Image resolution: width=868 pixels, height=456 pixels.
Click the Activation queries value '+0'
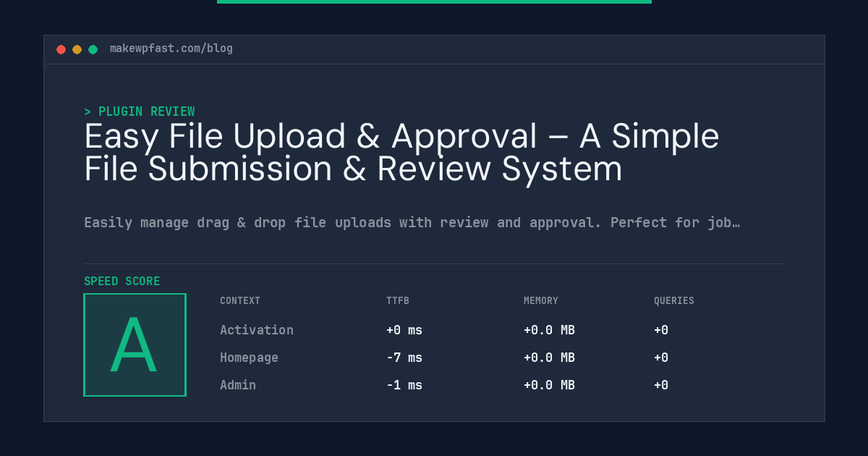tap(661, 330)
